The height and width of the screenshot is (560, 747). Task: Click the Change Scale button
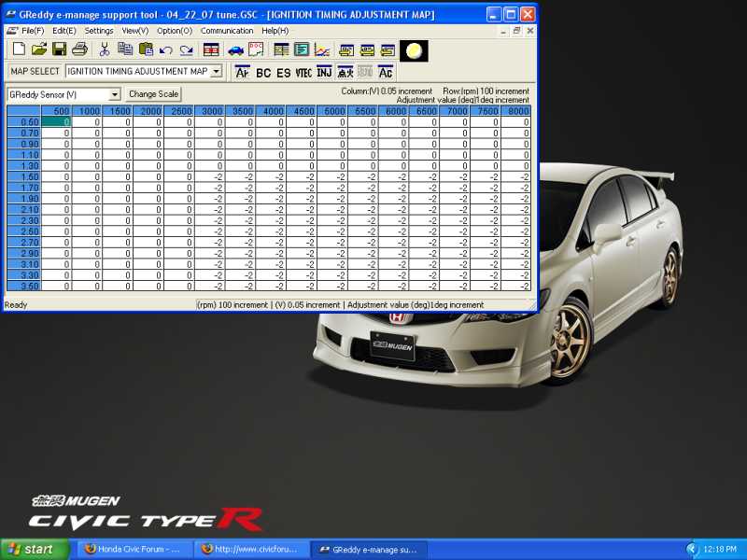pos(153,94)
